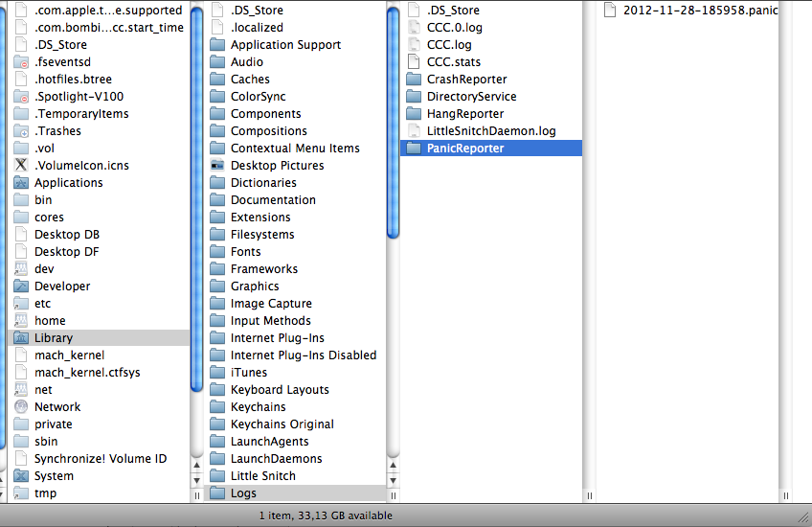Viewport: 812px width, 527px height.
Task: Click the etc alias folder icon
Action: [21, 303]
